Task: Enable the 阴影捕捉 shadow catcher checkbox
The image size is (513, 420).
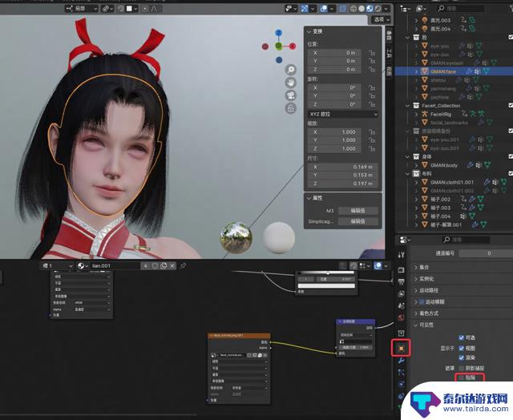Action: (462, 368)
